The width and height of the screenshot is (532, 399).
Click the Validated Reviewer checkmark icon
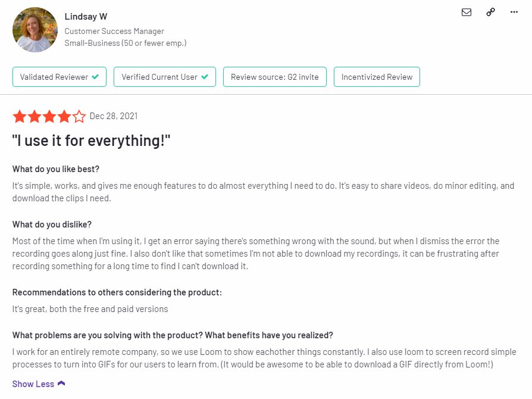pyautogui.click(x=96, y=77)
